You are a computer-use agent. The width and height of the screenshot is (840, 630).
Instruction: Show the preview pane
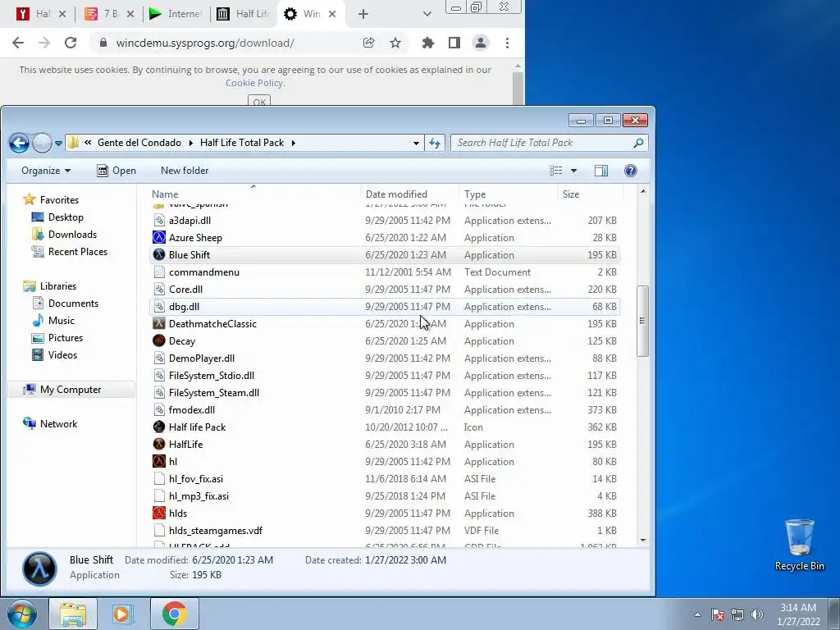pos(601,171)
